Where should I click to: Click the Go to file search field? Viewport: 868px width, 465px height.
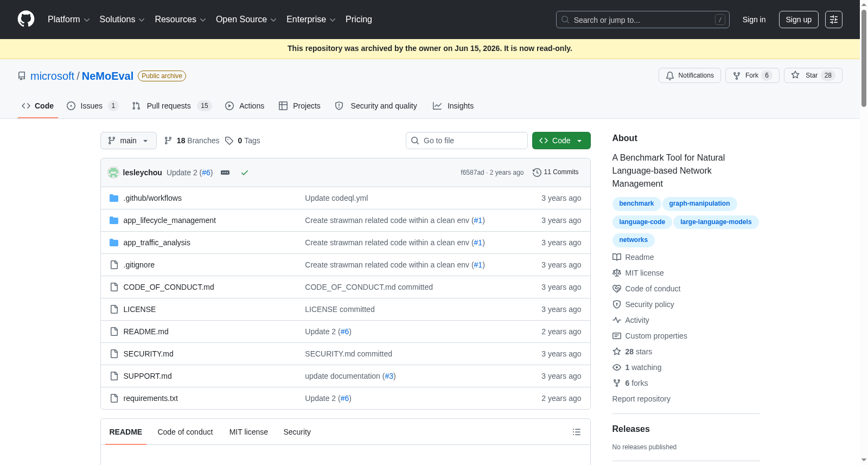467,141
